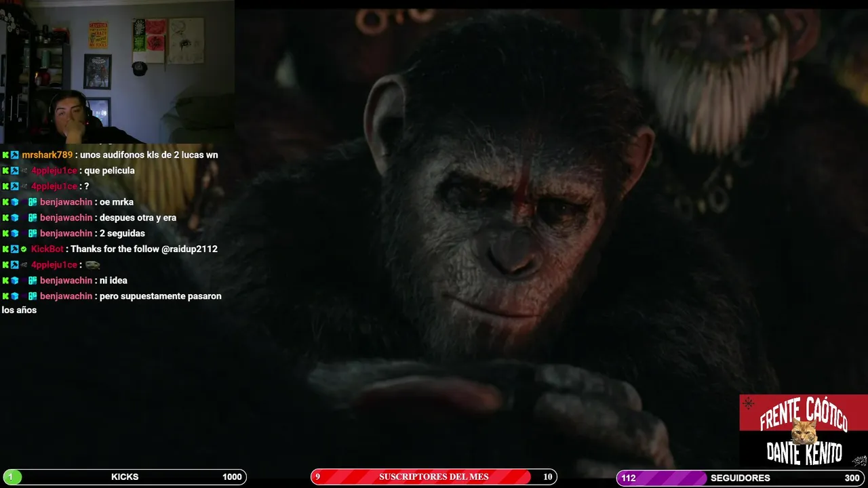
Task: Click the SUSCRIPTORES DEL MES progress bar
Action: [x=434, y=477]
